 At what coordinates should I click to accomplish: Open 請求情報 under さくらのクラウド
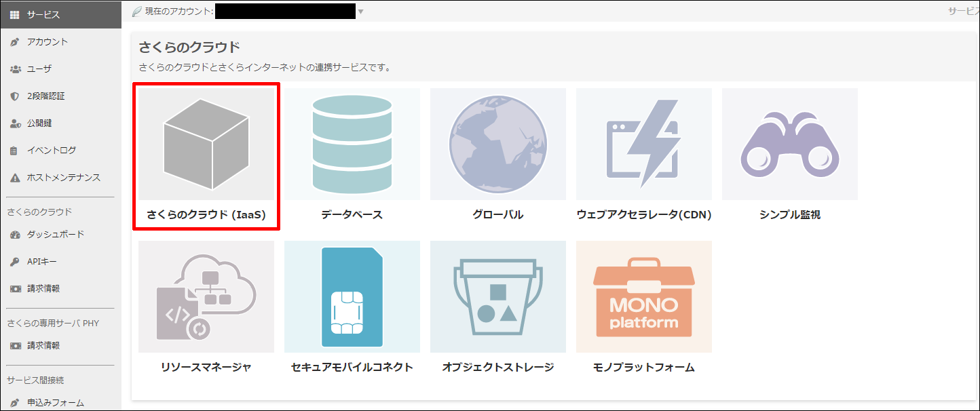coord(61,289)
